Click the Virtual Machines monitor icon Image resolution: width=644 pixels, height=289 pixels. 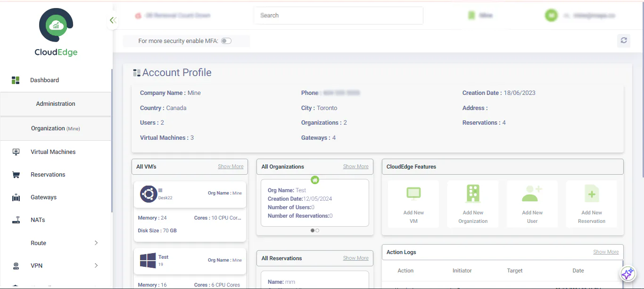coord(16,152)
